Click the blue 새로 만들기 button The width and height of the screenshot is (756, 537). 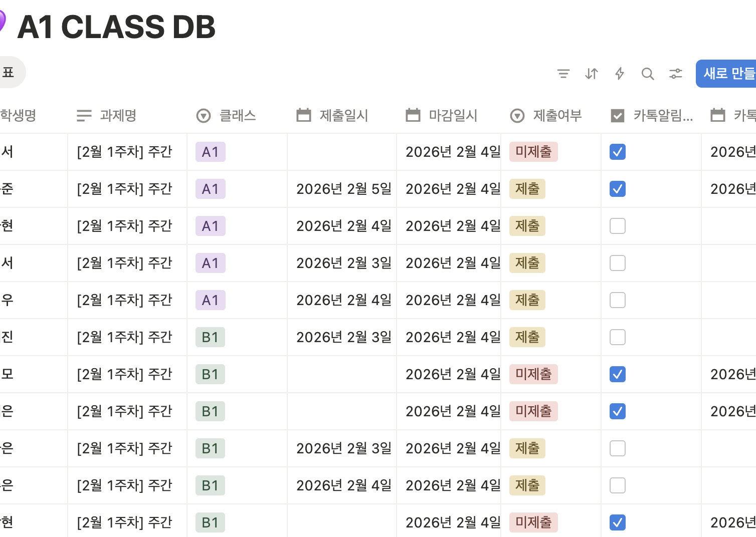click(x=728, y=74)
